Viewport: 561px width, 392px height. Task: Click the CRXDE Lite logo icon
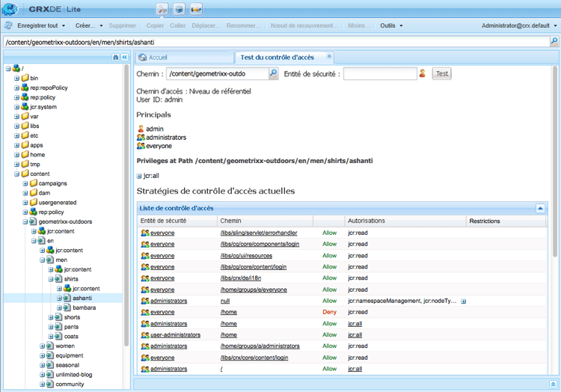click(10, 9)
